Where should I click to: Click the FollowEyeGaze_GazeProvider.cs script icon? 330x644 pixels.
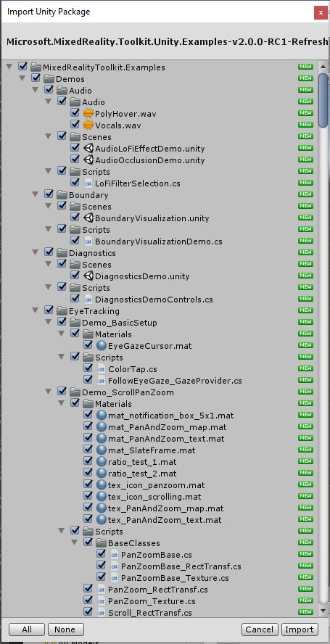(102, 380)
